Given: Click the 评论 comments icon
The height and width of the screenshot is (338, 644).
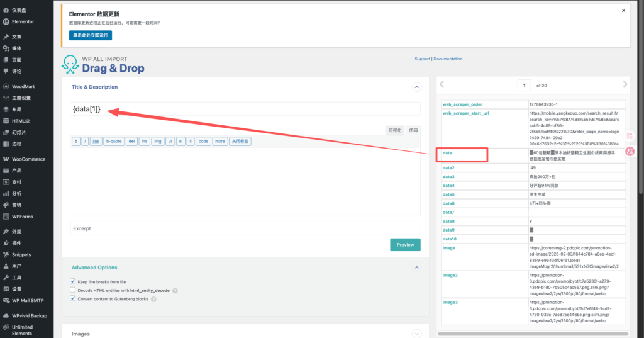Looking at the screenshot, I should coord(6,71).
